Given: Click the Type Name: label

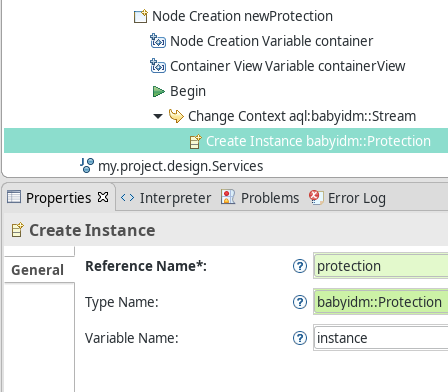Looking at the screenshot, I should click(x=122, y=302).
